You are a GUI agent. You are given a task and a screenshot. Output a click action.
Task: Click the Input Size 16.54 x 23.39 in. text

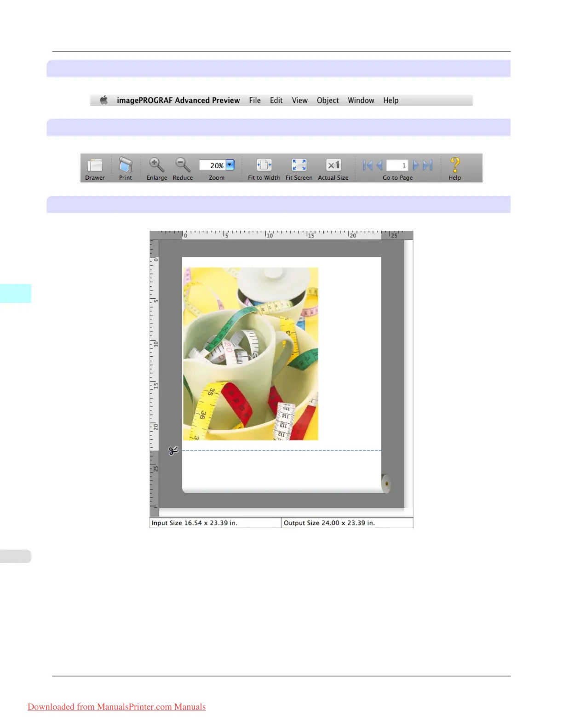click(x=195, y=523)
